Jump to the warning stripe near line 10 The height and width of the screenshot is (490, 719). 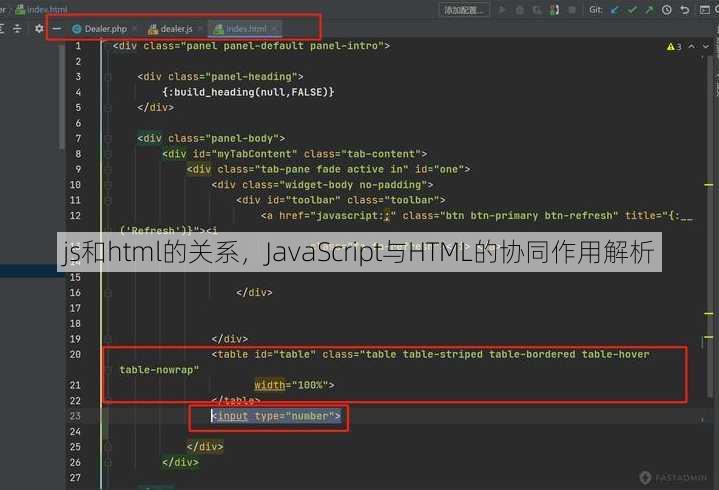pyautogui.click(x=709, y=185)
